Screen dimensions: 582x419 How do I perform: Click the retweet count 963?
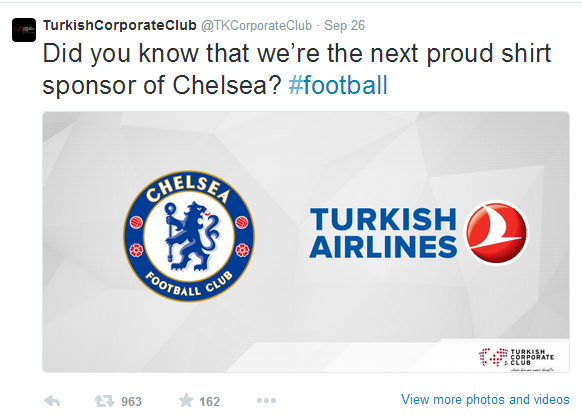[131, 402]
